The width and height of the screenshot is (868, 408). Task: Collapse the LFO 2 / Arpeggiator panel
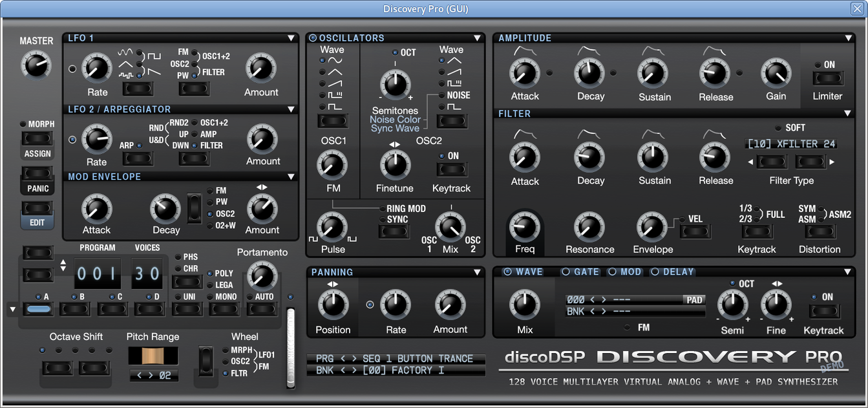tap(291, 110)
